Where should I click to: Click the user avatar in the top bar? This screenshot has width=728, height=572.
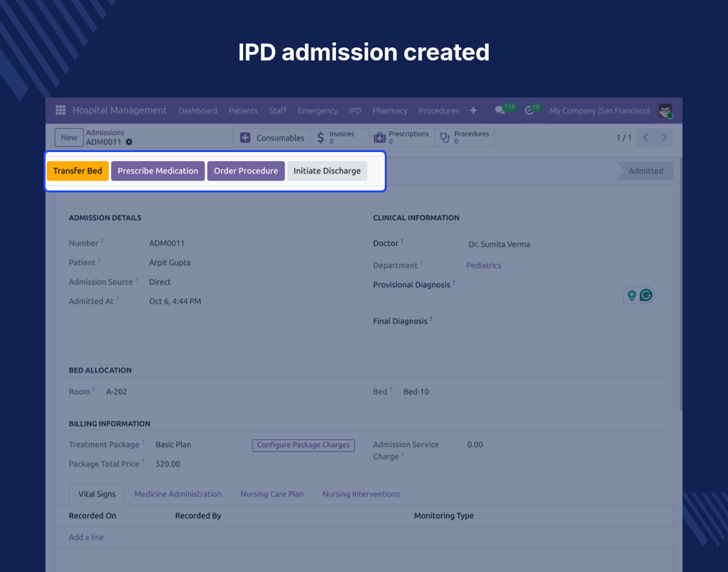(x=666, y=110)
